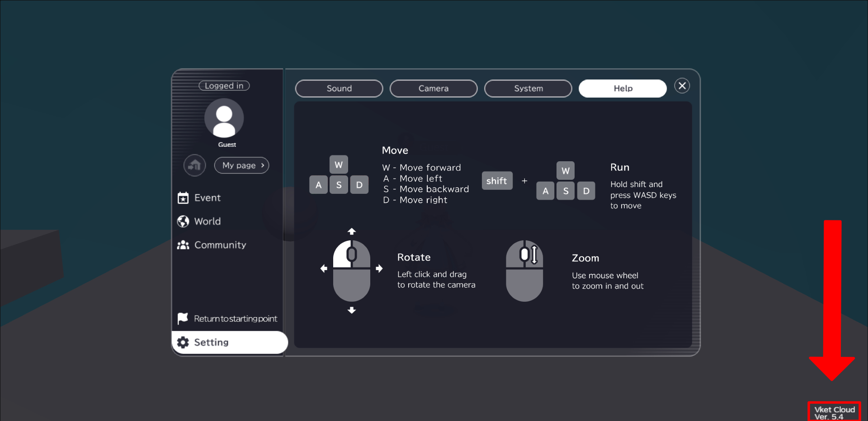The image size is (868, 421).
Task: Click the shift key illustration in the Run section
Action: (x=497, y=180)
